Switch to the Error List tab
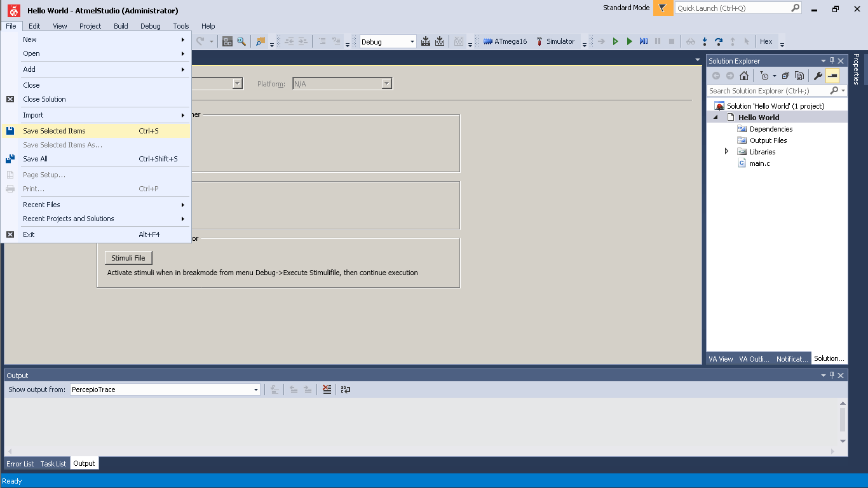Image resolution: width=868 pixels, height=488 pixels. pyautogui.click(x=20, y=464)
